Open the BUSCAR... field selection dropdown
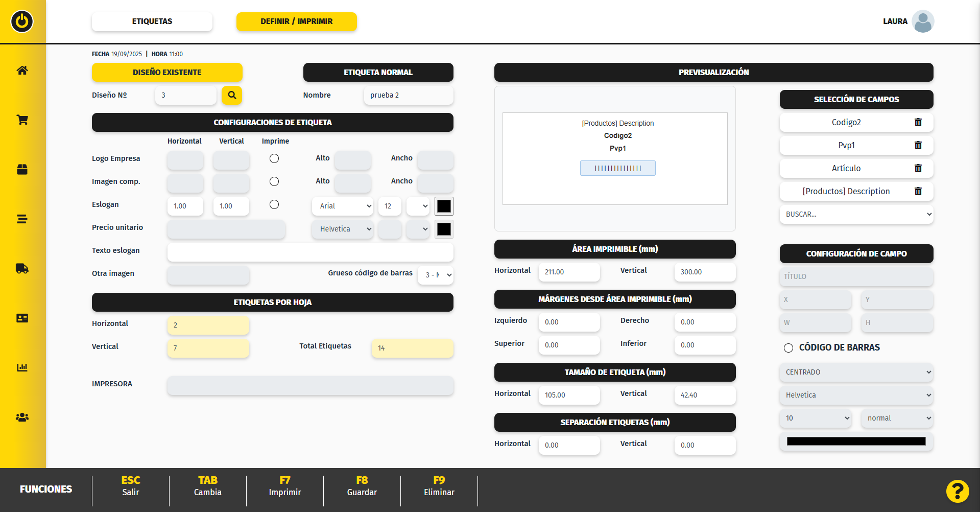This screenshot has width=980, height=512. click(x=856, y=215)
